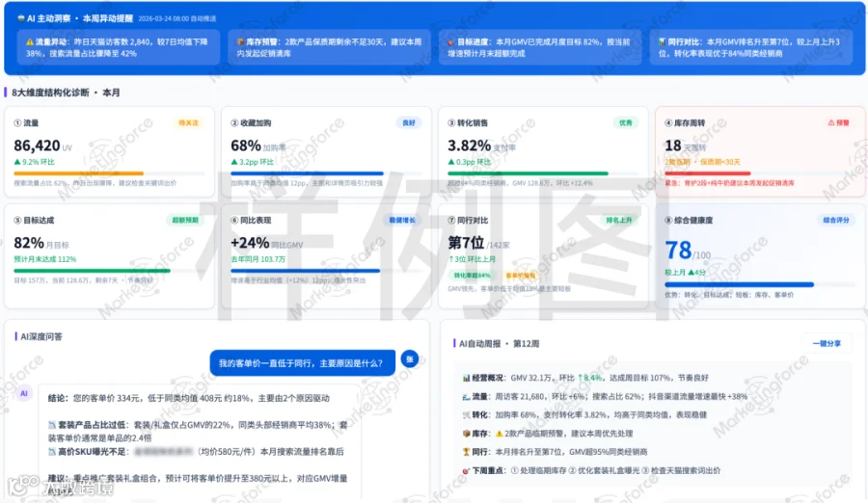
Task: Click the 紧急 red warning text in 库存周转 card
Action: 730,183
